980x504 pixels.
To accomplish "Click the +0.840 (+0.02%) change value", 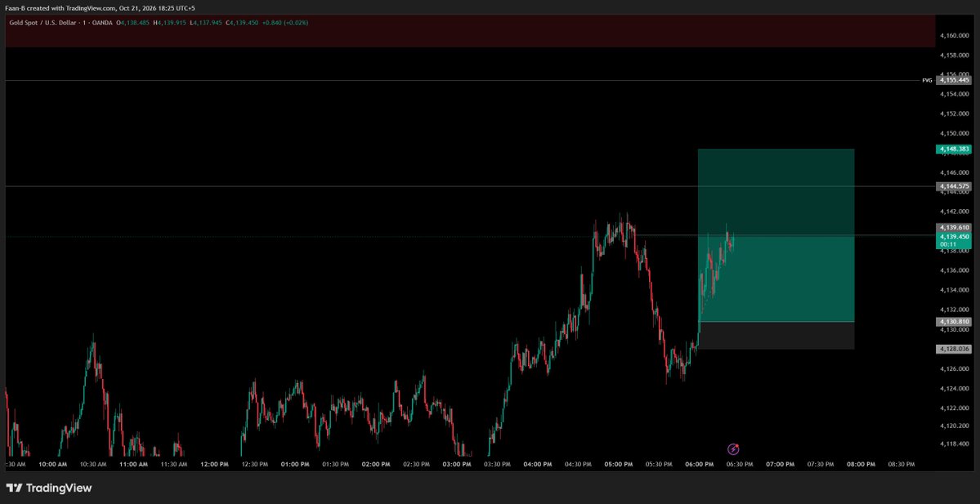I will tap(285, 23).
